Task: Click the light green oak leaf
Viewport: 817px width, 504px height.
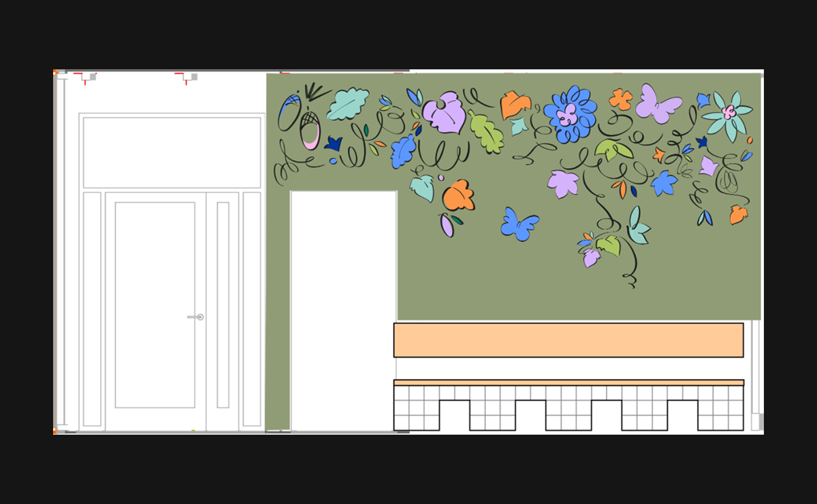Action: (x=486, y=132)
